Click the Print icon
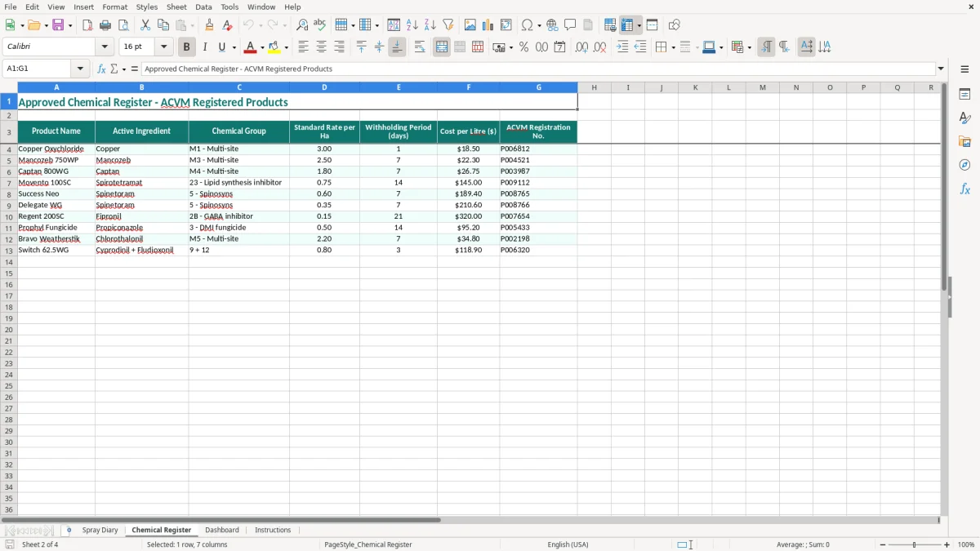The width and height of the screenshot is (980, 551). click(x=105, y=25)
